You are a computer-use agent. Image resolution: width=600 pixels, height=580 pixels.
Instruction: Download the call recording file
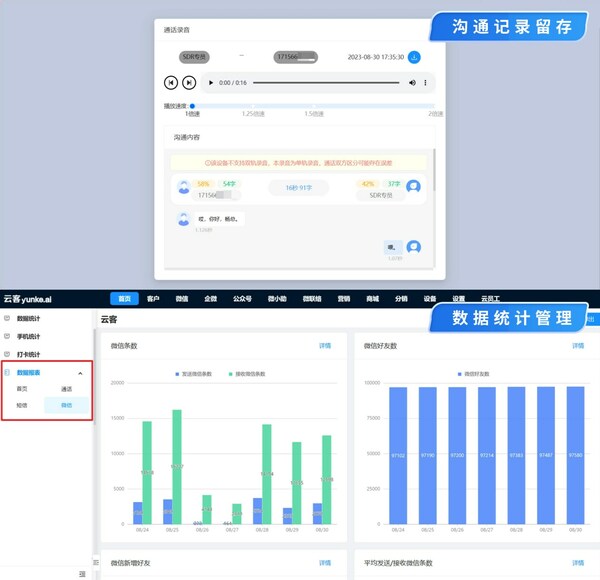[414, 58]
